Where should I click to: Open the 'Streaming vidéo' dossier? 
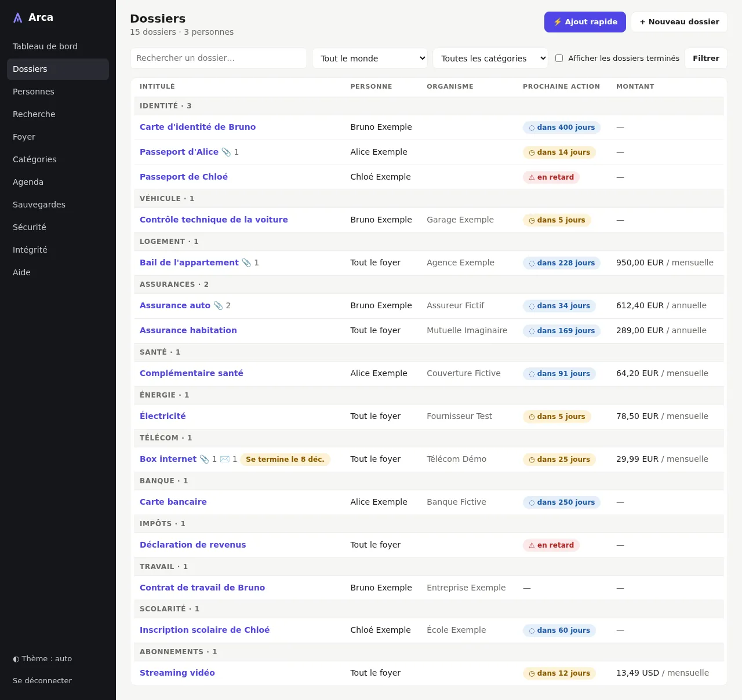177,673
